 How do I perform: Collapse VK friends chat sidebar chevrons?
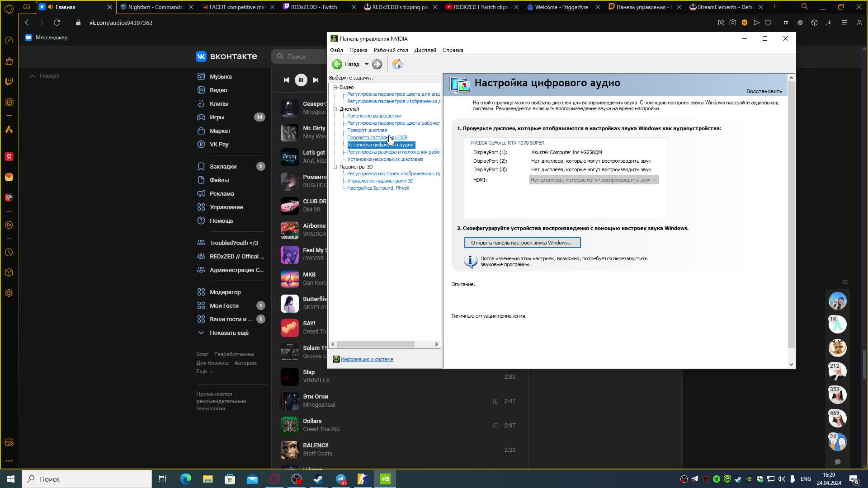(x=845, y=282)
